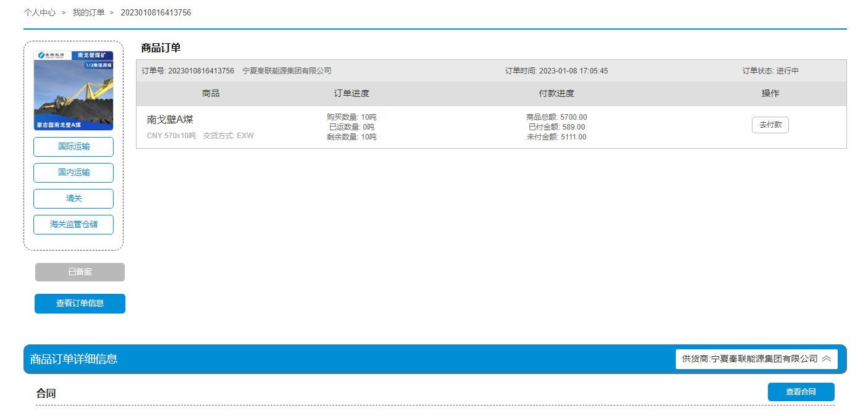
Task: Click 购买数量: 10吨 value
Action: click(352, 117)
